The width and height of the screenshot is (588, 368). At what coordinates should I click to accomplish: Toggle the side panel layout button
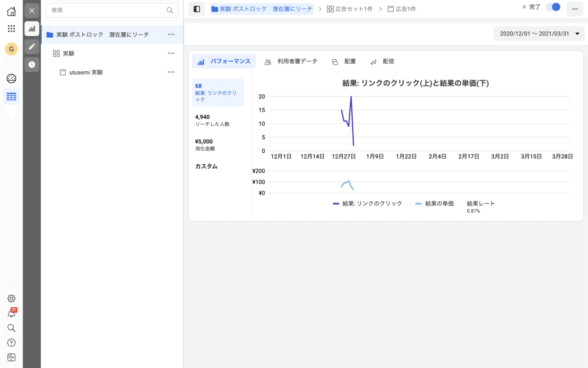[197, 9]
